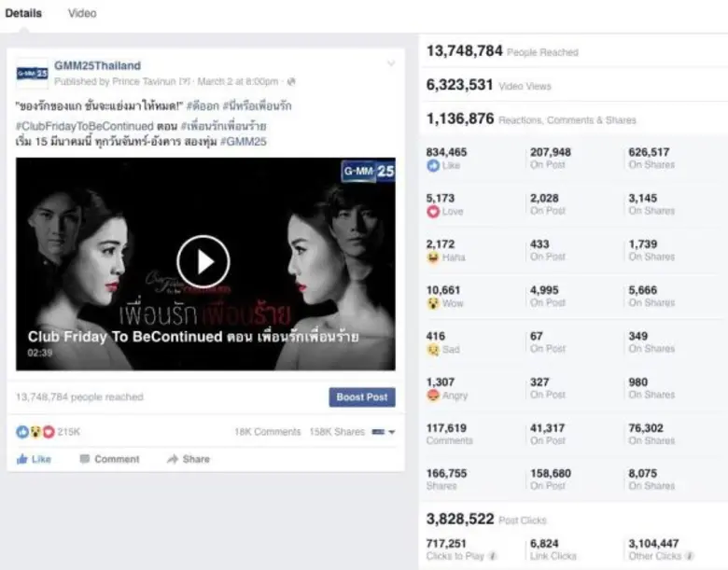Like the post using thumbs-up button

pos(34,459)
